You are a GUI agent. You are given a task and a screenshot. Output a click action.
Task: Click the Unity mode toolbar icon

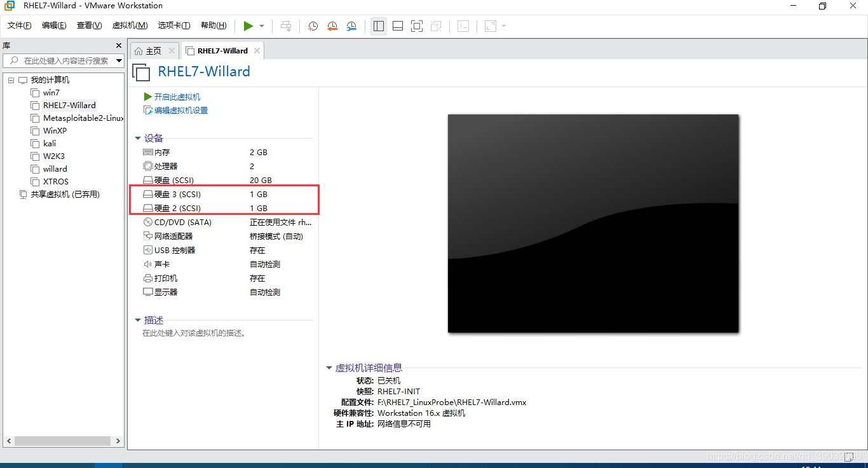pos(436,26)
